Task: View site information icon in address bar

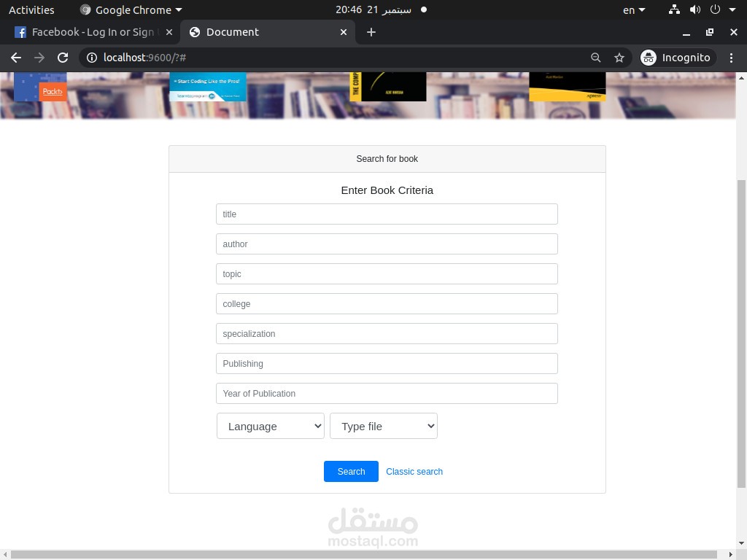Action: (x=92, y=58)
